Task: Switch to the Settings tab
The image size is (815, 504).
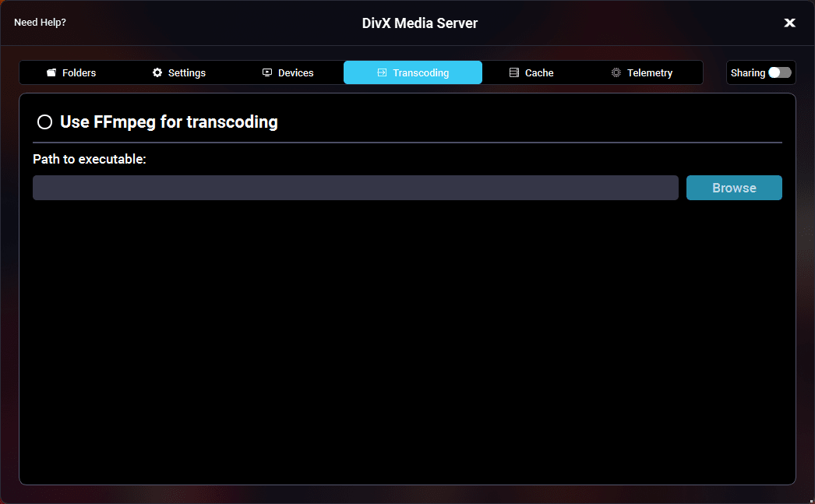Action: 186,72
